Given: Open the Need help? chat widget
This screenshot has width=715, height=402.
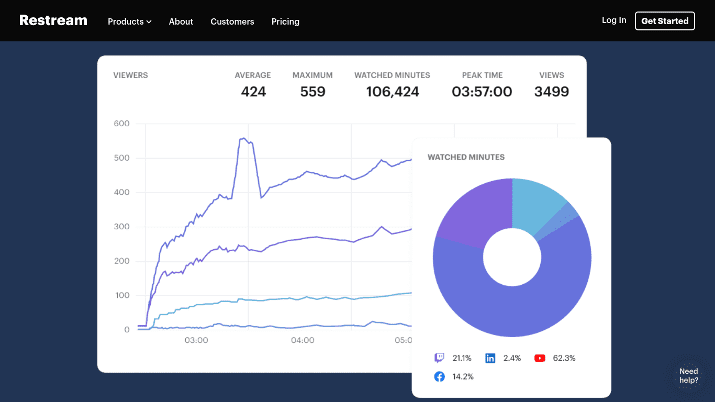Looking at the screenshot, I should tap(689, 376).
